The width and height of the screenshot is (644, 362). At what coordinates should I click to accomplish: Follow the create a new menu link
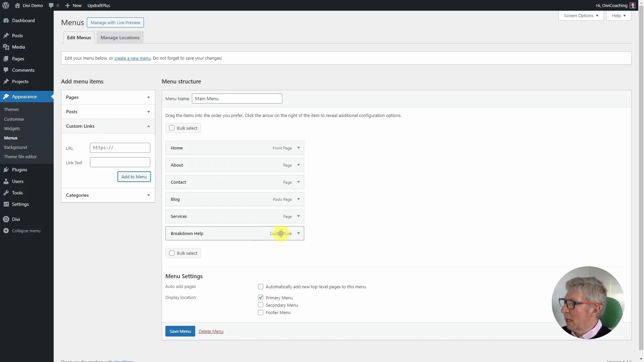tap(132, 58)
